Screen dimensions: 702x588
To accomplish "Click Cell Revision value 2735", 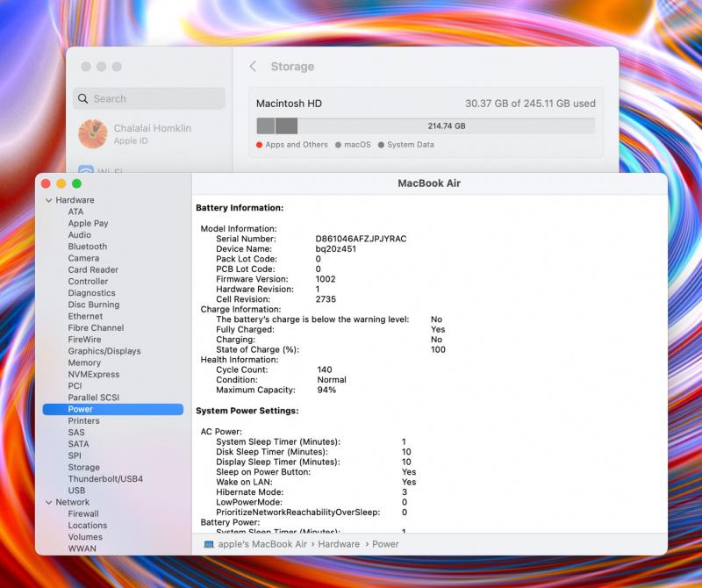I will (326, 299).
